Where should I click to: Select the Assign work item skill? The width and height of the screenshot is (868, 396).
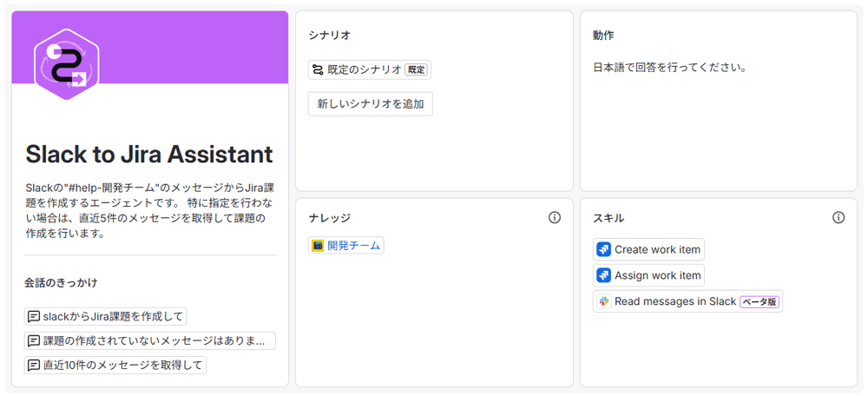click(x=648, y=275)
